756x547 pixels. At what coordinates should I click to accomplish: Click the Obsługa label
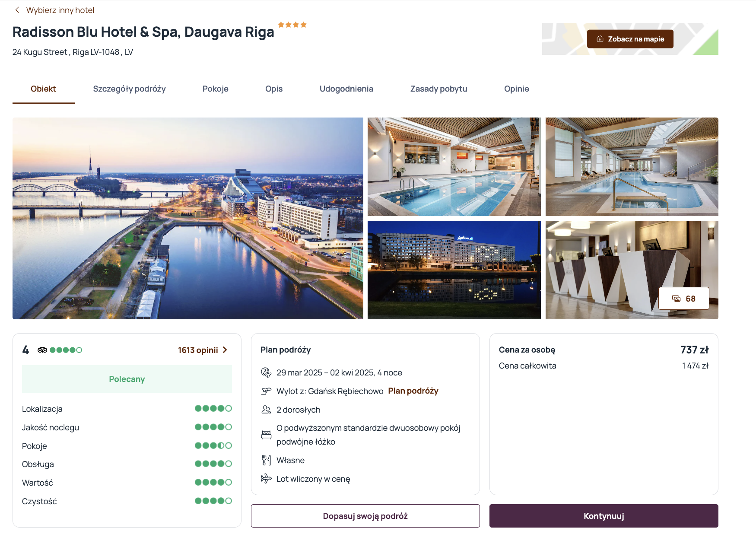point(38,464)
